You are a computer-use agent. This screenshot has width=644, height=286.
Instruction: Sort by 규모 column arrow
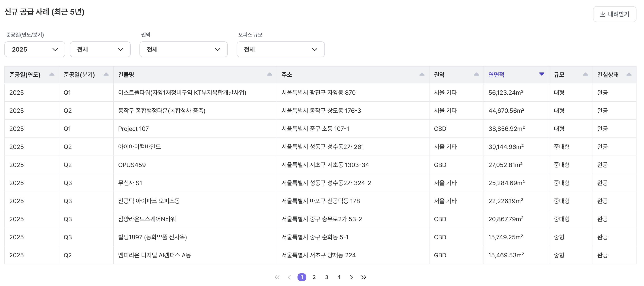585,74
